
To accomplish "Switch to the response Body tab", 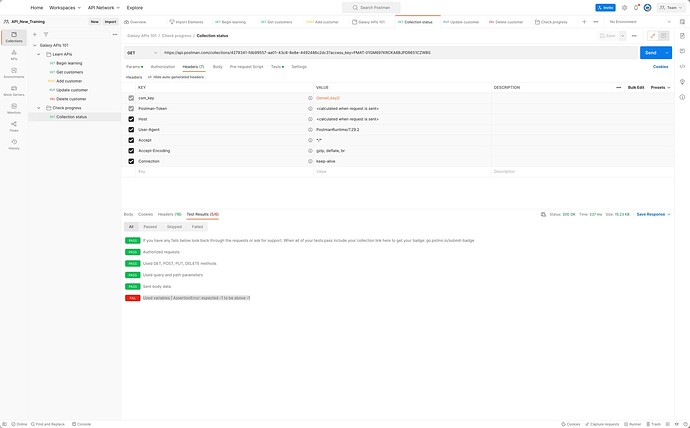I will point(128,214).
